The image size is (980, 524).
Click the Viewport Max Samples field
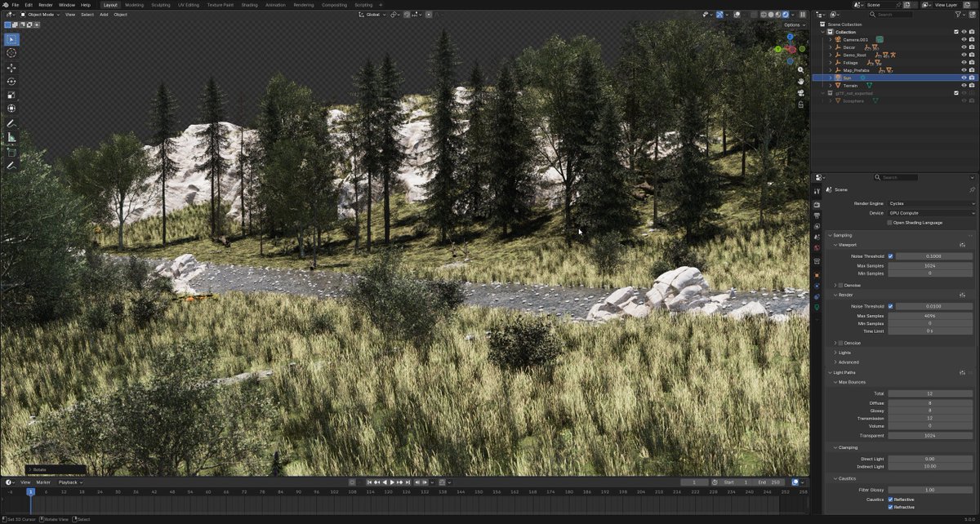932,266
